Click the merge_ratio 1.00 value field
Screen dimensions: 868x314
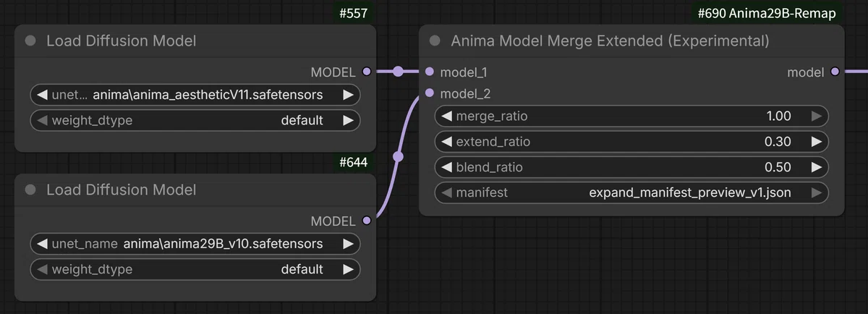point(631,116)
